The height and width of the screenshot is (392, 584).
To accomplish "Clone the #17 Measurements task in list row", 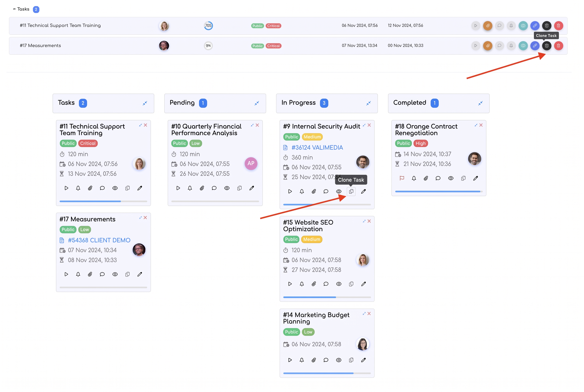I will (546, 46).
